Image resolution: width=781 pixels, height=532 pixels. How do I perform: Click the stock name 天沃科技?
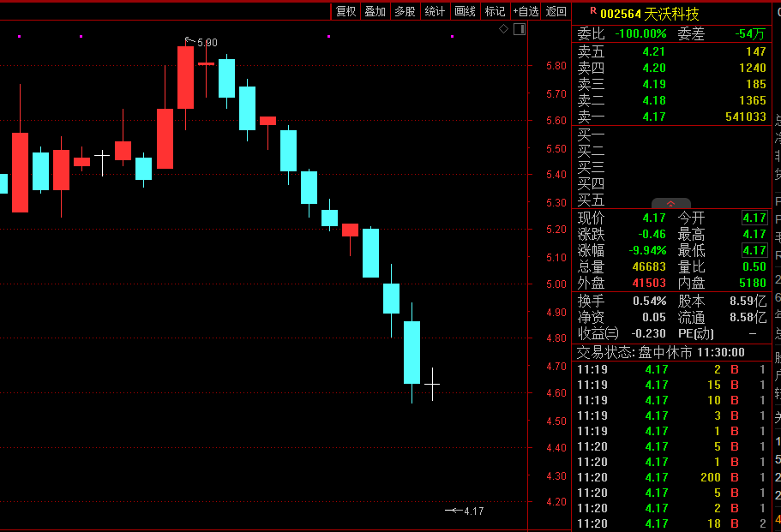[672, 14]
